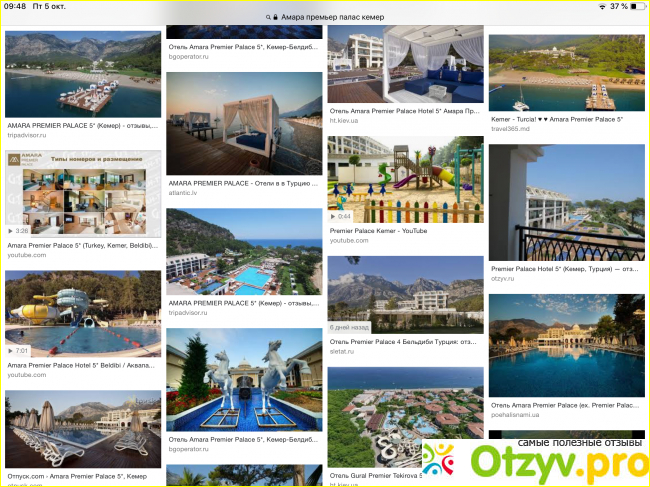The image size is (650, 487).
Task: Tap the Otzyv.pro logo icon
Action: pyautogui.click(x=439, y=459)
